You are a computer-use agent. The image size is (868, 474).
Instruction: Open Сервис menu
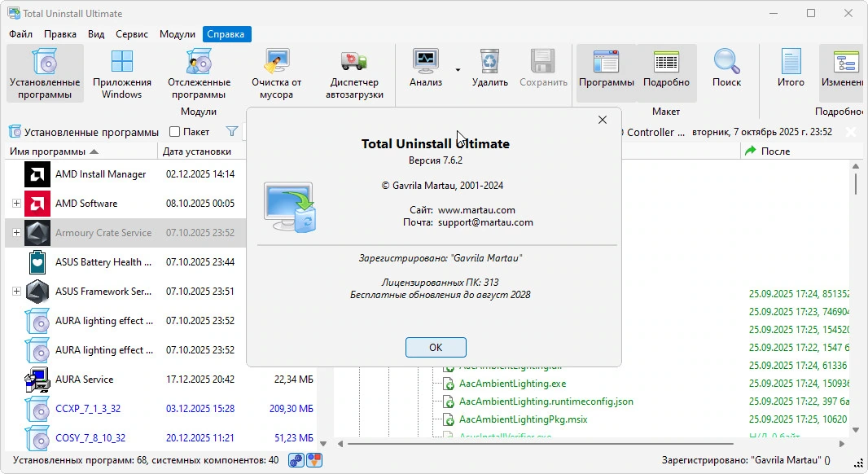point(132,34)
